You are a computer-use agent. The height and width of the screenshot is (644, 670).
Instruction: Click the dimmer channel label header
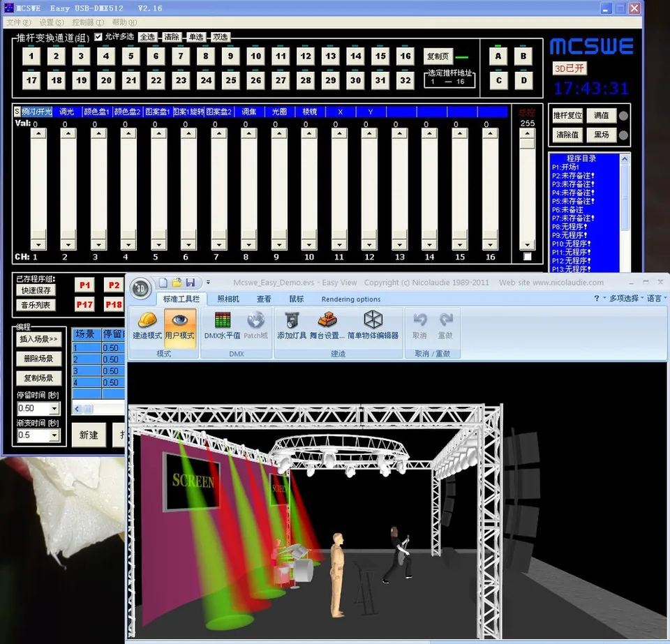click(67, 112)
